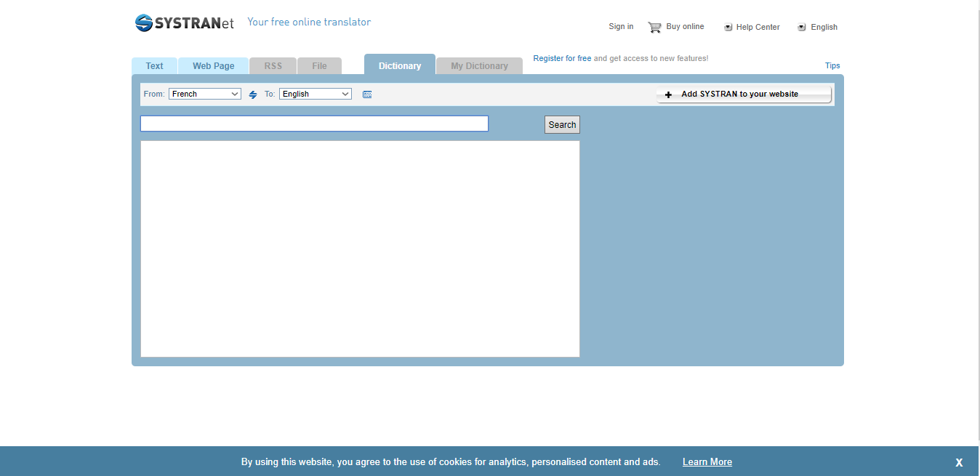The image size is (980, 476).
Task: Expand the Help Center menu
Action: 752,27
